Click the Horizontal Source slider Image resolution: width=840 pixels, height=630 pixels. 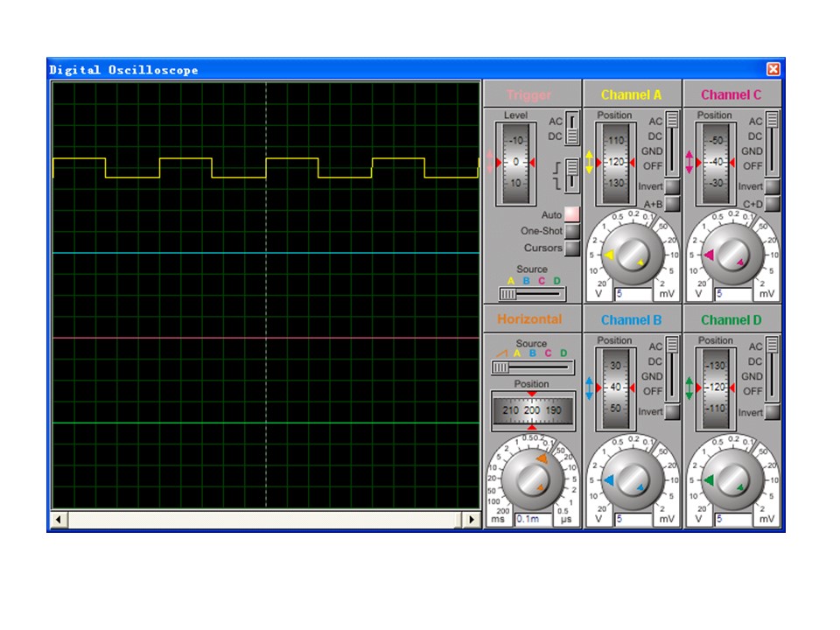coord(533,367)
